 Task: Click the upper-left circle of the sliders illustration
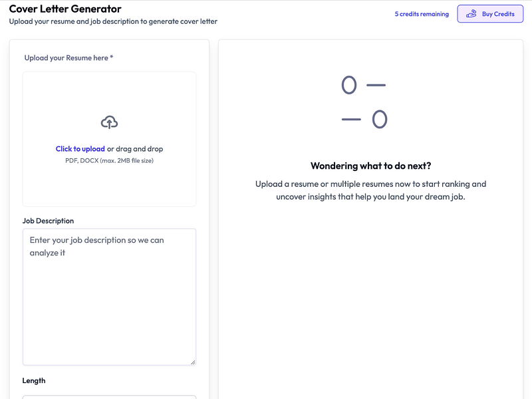point(349,85)
